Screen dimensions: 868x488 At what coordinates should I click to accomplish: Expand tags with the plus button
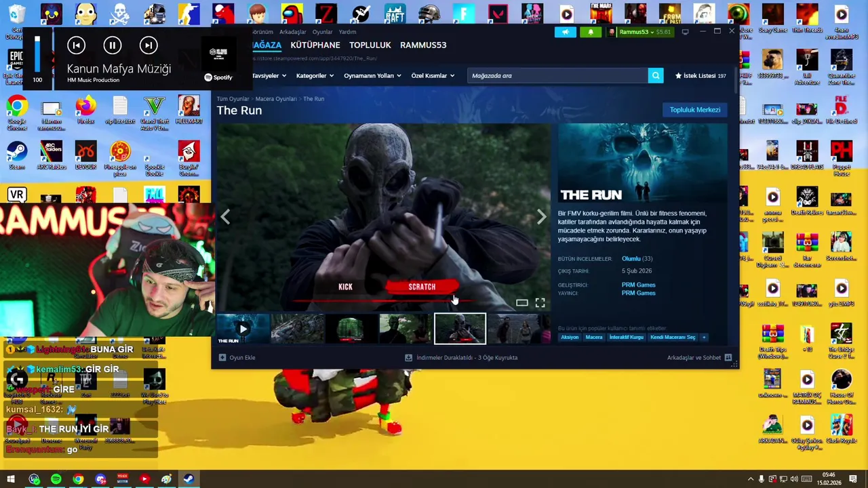[x=704, y=338]
